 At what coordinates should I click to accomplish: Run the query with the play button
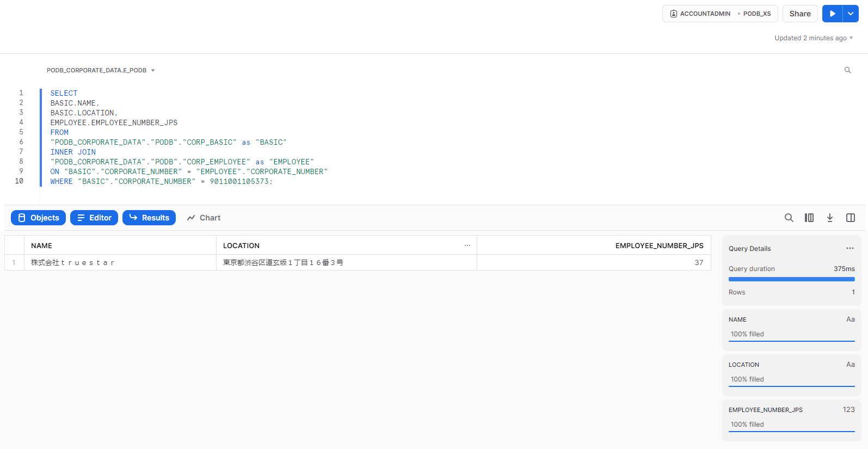[x=832, y=14]
